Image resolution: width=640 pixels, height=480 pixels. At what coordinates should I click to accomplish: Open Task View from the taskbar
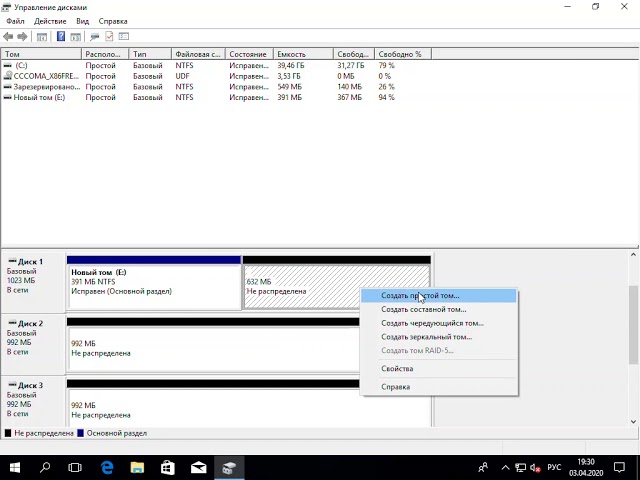pyautogui.click(x=75, y=467)
